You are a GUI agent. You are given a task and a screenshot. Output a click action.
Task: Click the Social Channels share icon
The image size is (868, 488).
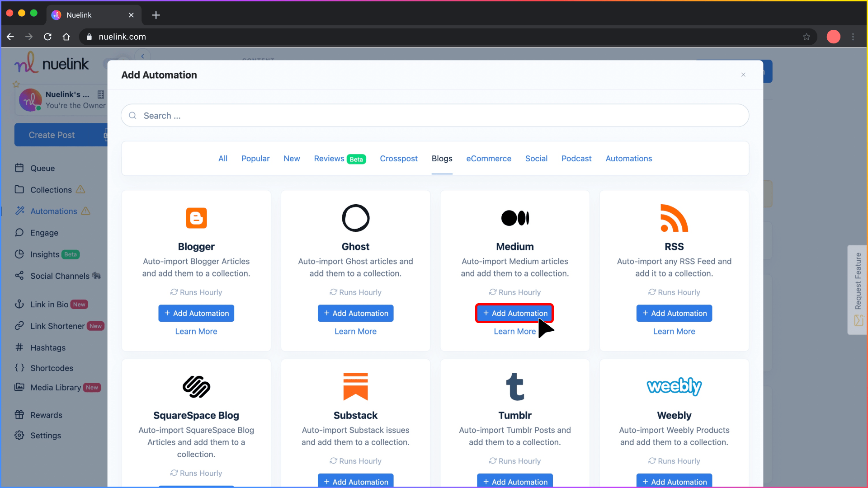(19, 276)
